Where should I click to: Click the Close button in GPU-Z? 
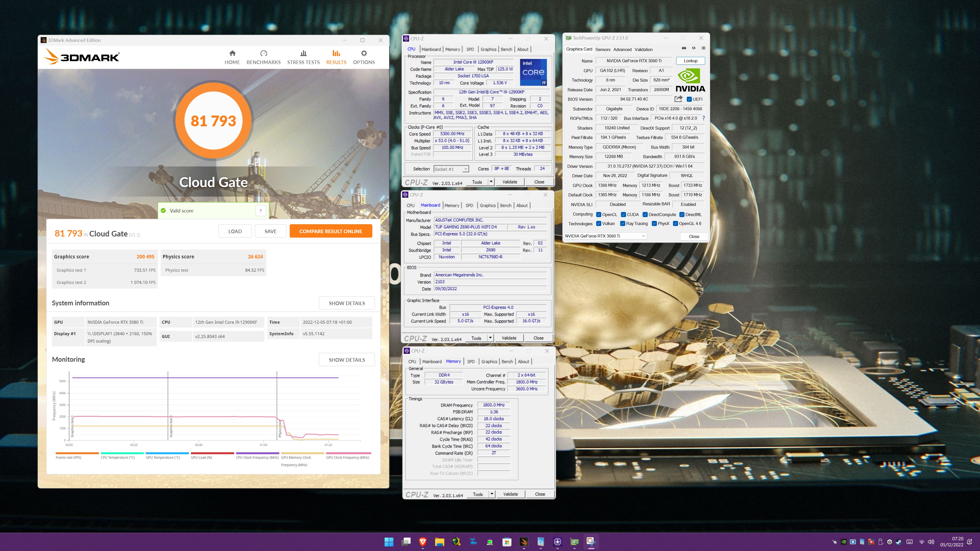click(x=694, y=236)
